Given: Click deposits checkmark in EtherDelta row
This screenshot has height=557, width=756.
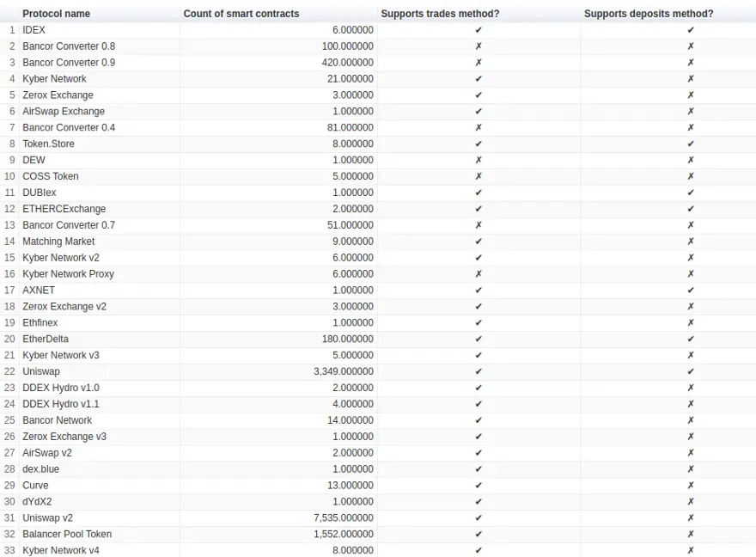Looking at the screenshot, I should pyautogui.click(x=691, y=339).
